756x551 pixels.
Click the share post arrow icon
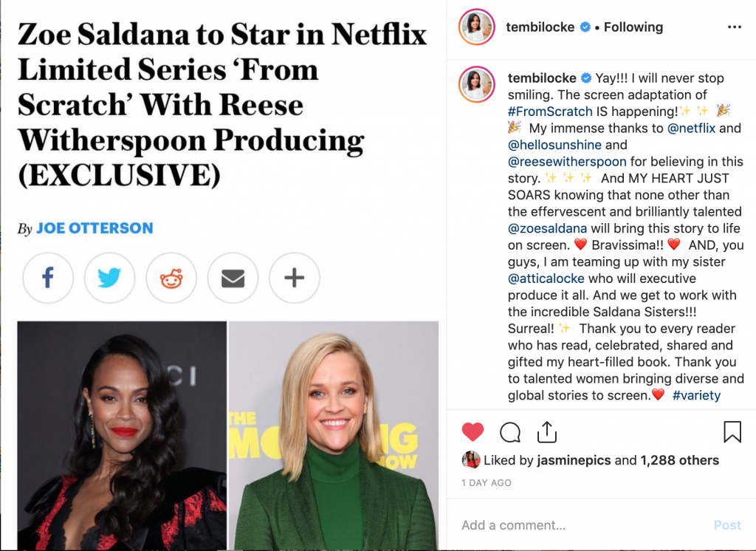pyautogui.click(x=547, y=432)
